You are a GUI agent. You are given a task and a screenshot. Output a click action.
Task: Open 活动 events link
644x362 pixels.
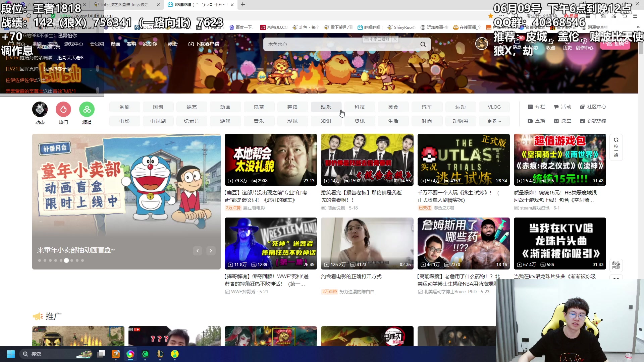562,107
